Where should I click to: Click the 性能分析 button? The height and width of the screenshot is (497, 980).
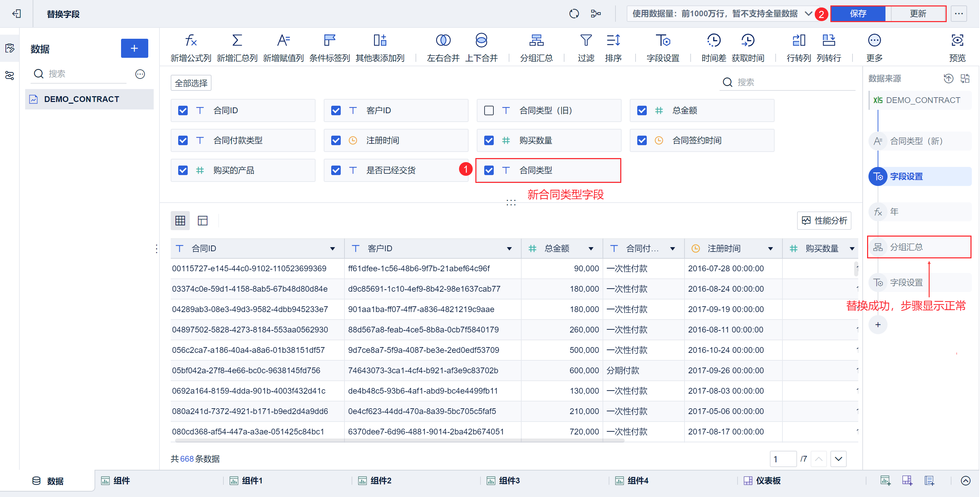point(824,221)
